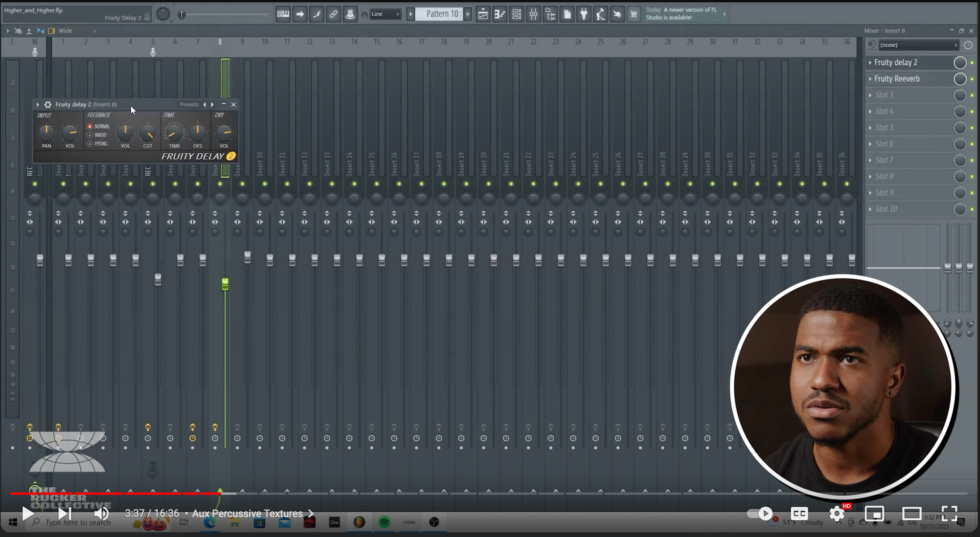Open the Piano roll icon
This screenshot has height=537, width=980.
(x=500, y=14)
